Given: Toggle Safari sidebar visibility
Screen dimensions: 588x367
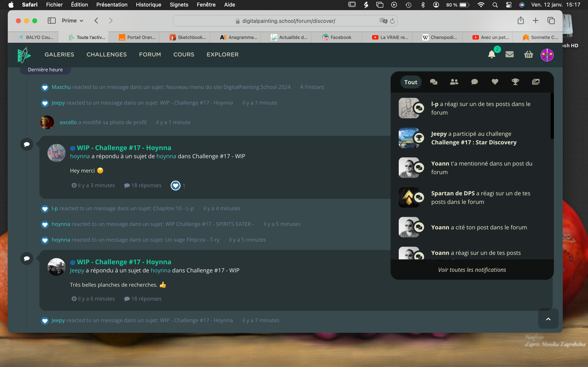Looking at the screenshot, I should [52, 21].
